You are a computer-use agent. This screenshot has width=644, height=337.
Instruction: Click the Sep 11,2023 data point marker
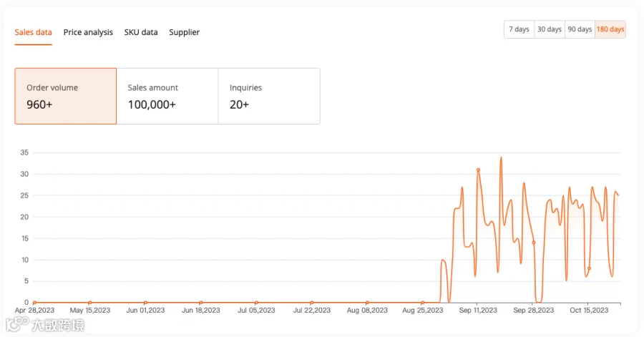478,170
